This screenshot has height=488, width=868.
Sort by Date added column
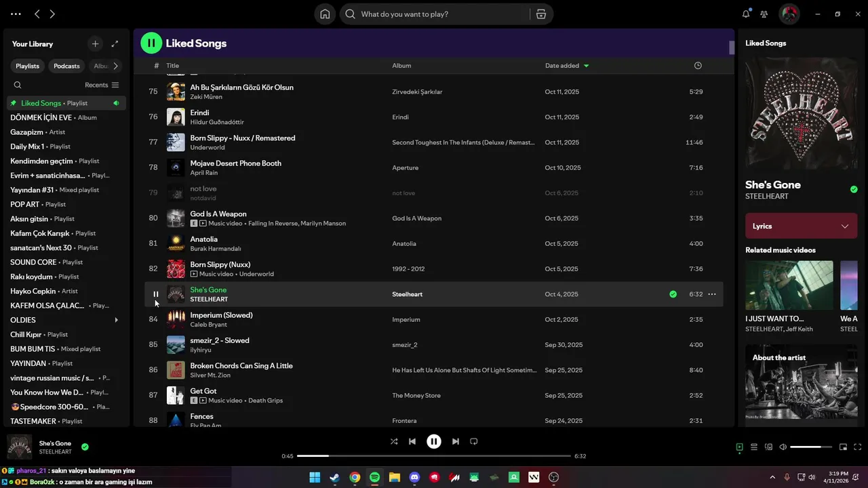tap(567, 66)
